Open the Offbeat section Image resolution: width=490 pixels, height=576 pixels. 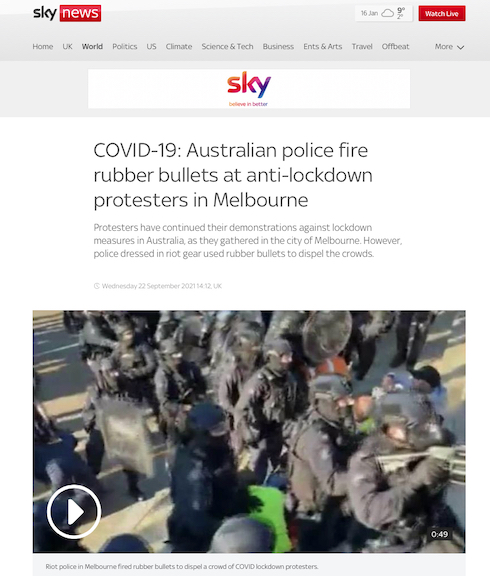(x=395, y=47)
